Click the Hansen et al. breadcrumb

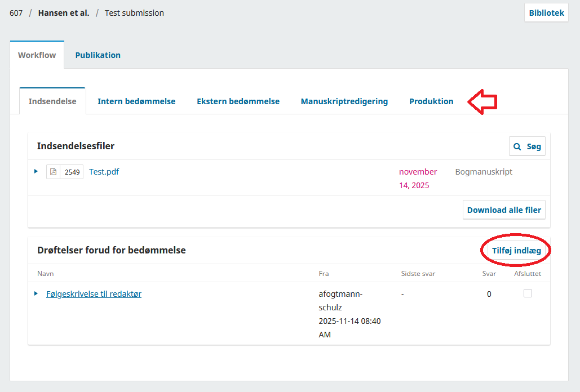[x=64, y=13]
